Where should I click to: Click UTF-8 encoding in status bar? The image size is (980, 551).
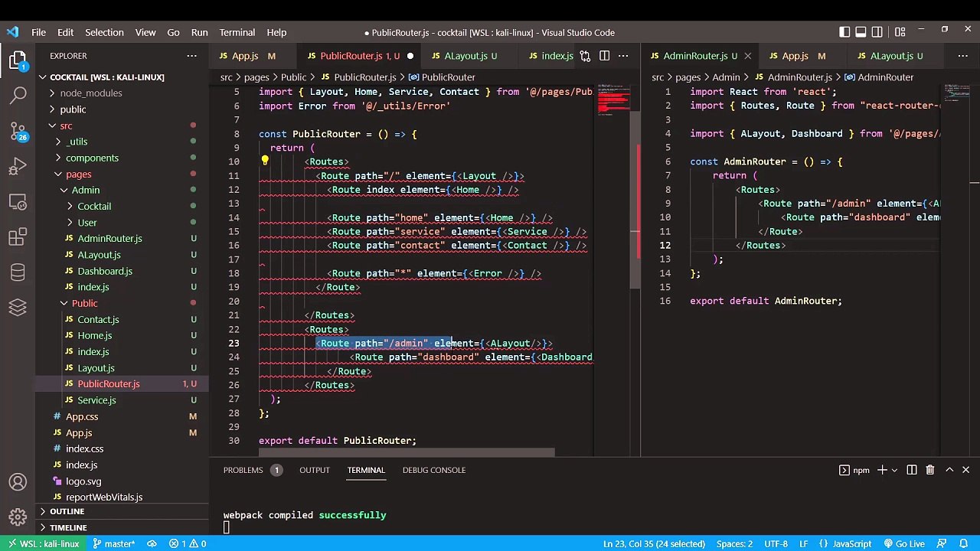point(776,543)
